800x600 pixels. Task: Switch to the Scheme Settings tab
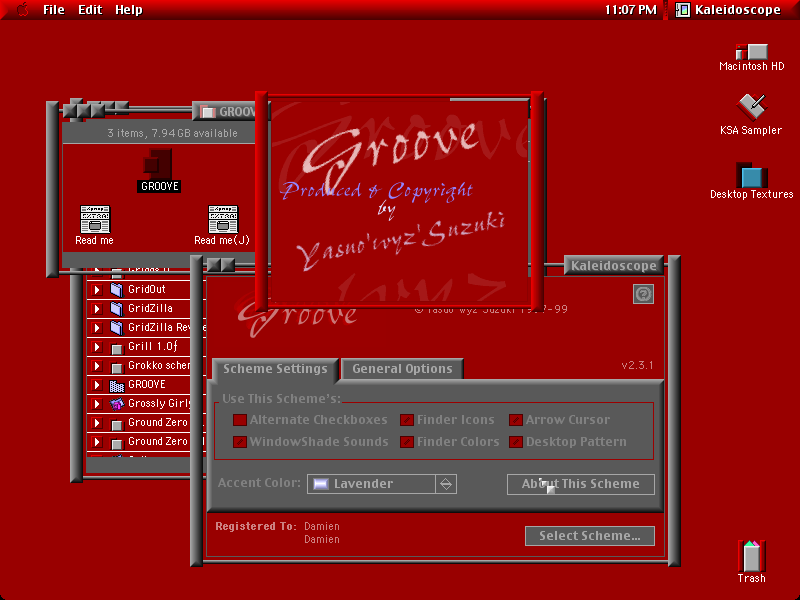point(275,369)
